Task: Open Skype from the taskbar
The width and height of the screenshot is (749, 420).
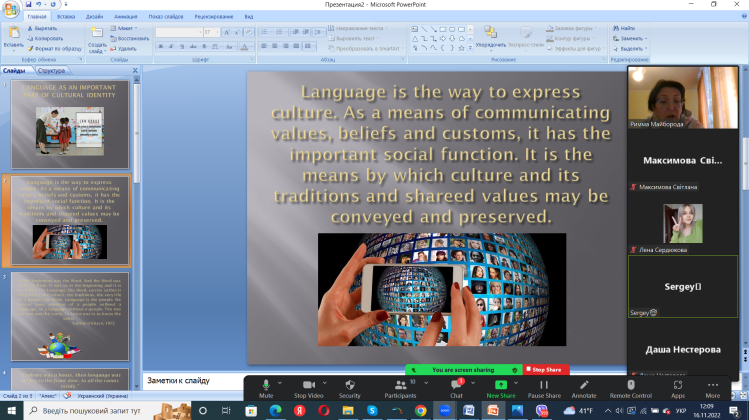Action: pyautogui.click(x=372, y=410)
